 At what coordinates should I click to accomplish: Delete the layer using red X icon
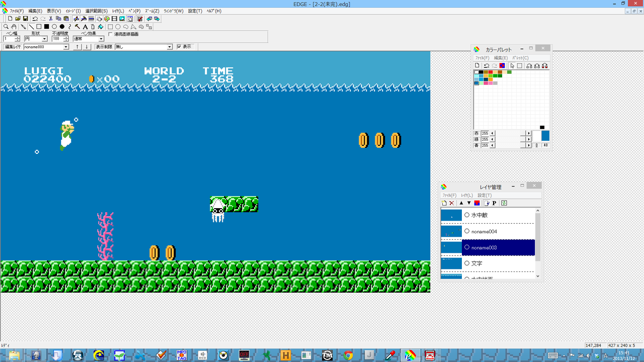pyautogui.click(x=451, y=203)
